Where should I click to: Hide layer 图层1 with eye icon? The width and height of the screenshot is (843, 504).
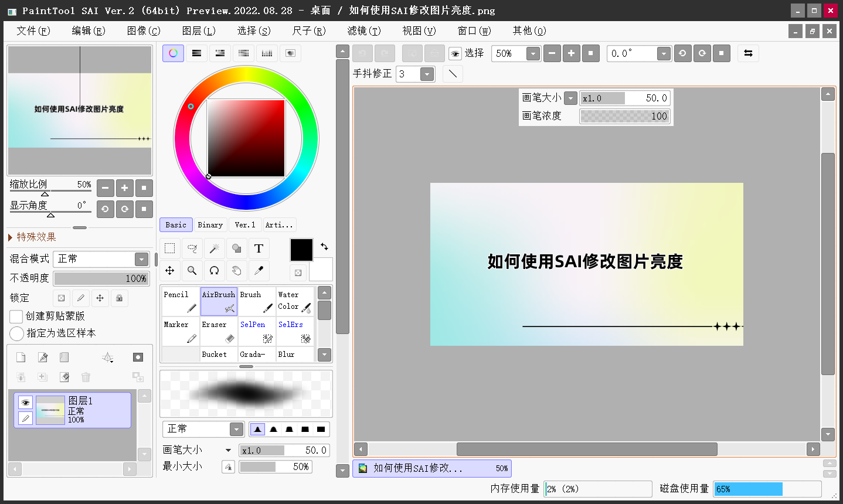point(25,403)
